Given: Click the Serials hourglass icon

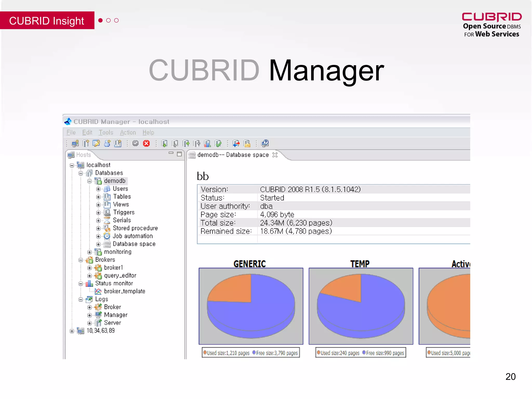Looking at the screenshot, I should (x=107, y=220).
